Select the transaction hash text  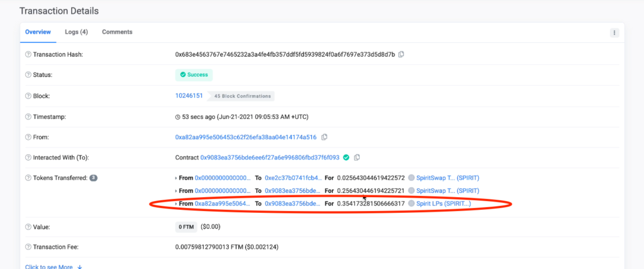point(285,54)
